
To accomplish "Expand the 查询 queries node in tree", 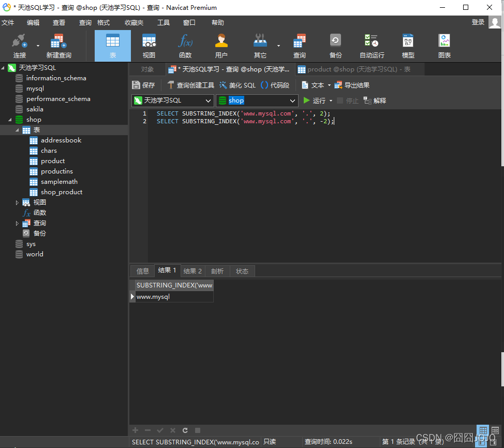I will click(x=18, y=223).
